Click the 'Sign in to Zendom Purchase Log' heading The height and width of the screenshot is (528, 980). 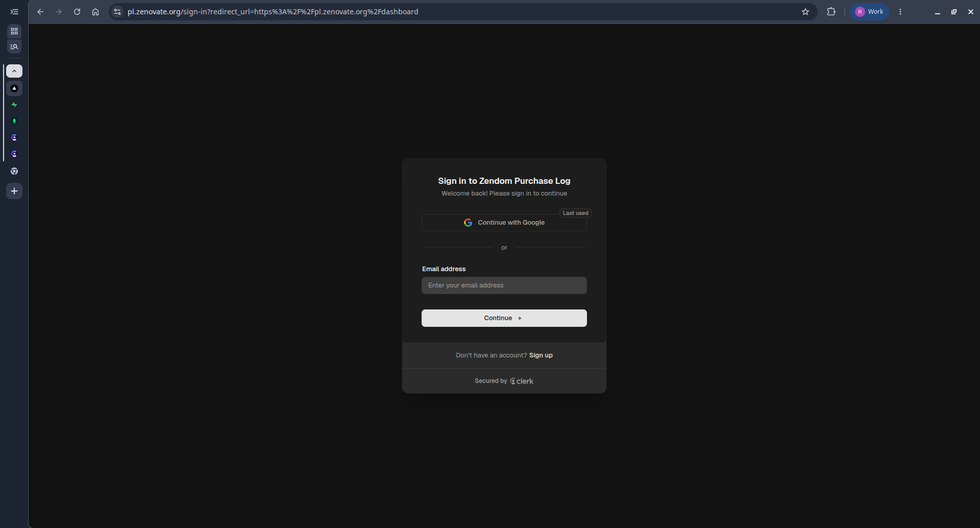tap(504, 181)
